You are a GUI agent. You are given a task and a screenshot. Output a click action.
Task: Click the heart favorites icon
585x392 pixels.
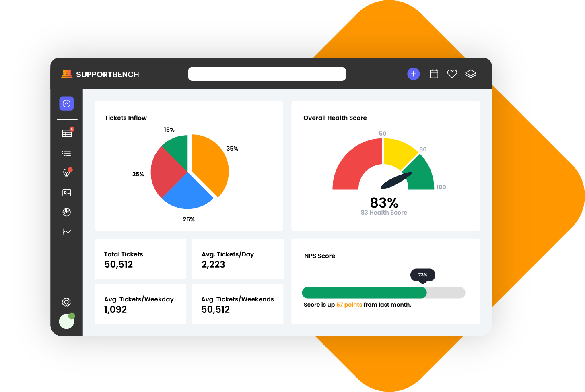(x=452, y=74)
